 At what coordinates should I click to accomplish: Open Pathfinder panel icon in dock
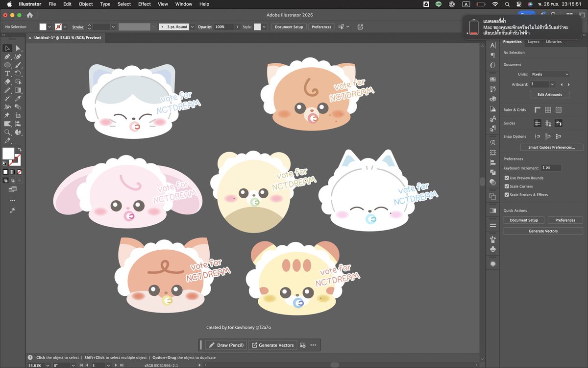coord(493,172)
